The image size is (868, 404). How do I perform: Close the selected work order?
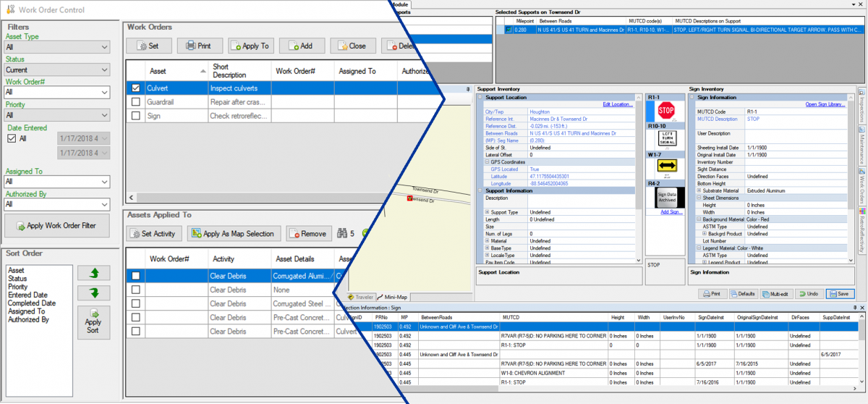(352, 46)
